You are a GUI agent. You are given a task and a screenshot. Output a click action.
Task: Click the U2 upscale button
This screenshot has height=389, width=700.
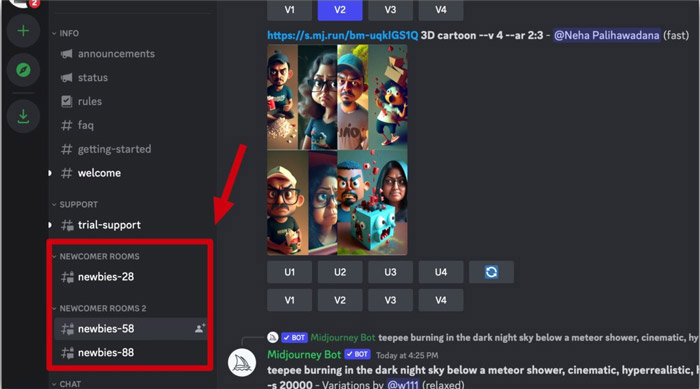340,272
